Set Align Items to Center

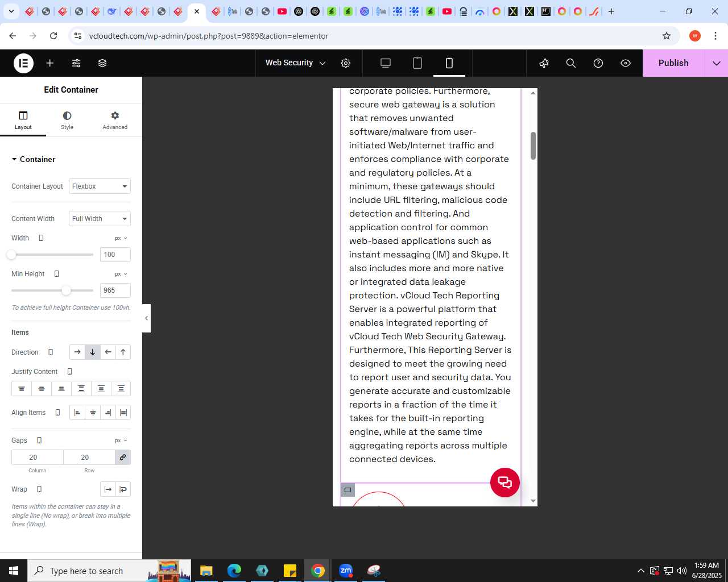coord(93,413)
